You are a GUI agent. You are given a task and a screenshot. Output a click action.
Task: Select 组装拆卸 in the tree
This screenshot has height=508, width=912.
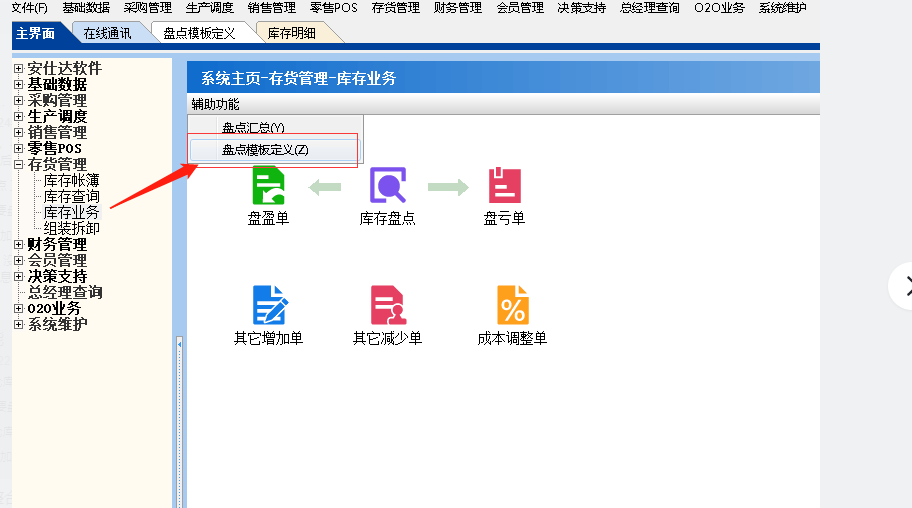(72, 229)
